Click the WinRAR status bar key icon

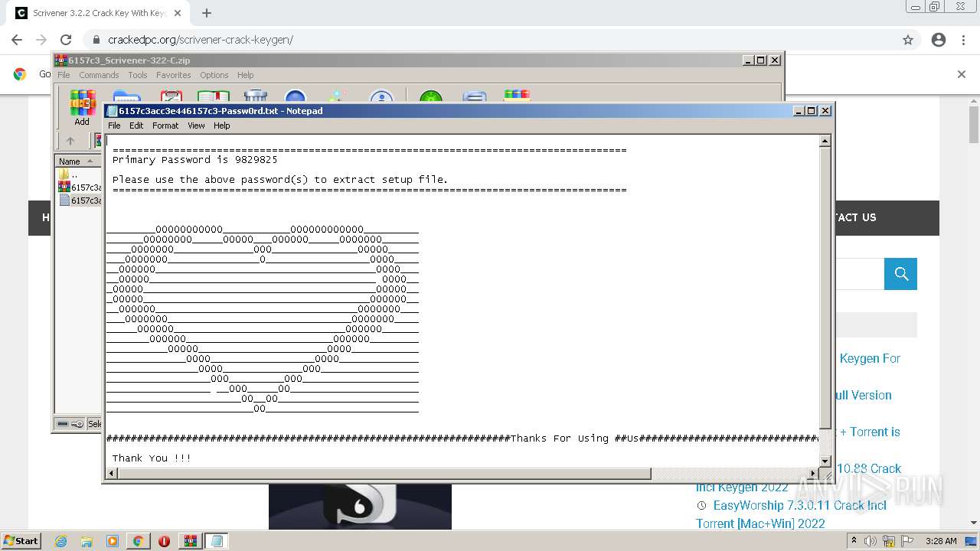point(77,424)
